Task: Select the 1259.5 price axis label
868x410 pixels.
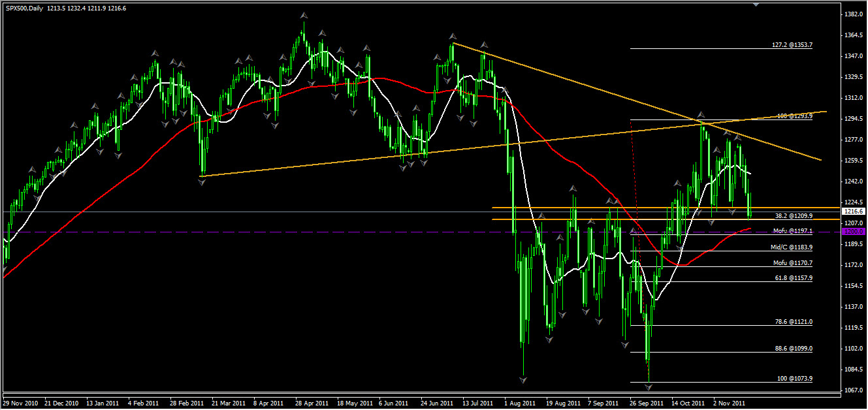Action: pyautogui.click(x=854, y=161)
